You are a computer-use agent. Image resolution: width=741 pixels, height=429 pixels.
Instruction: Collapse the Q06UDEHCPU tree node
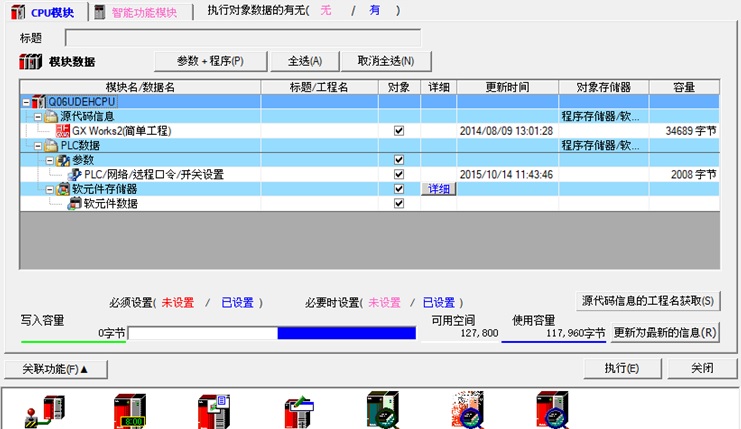click(x=25, y=102)
